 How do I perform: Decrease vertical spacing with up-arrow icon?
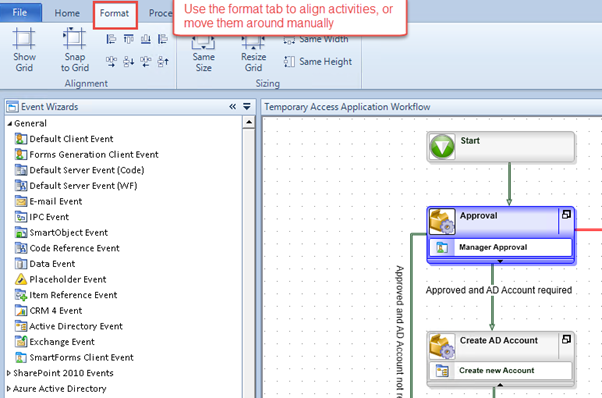163,61
